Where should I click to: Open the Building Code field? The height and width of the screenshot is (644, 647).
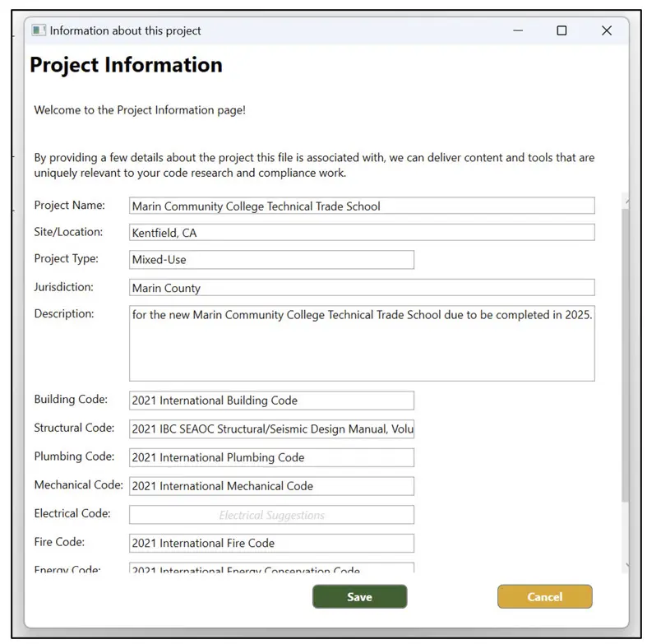(x=271, y=401)
